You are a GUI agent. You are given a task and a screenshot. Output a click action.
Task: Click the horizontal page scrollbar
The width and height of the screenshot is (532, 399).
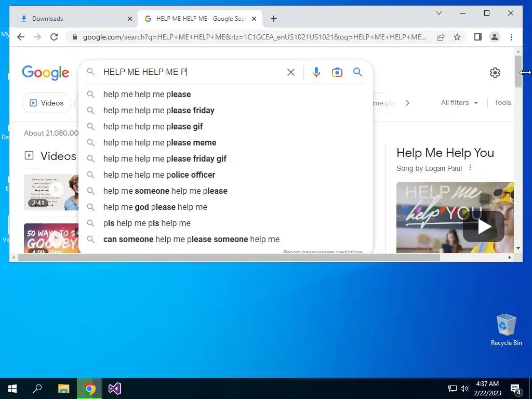[229, 258]
